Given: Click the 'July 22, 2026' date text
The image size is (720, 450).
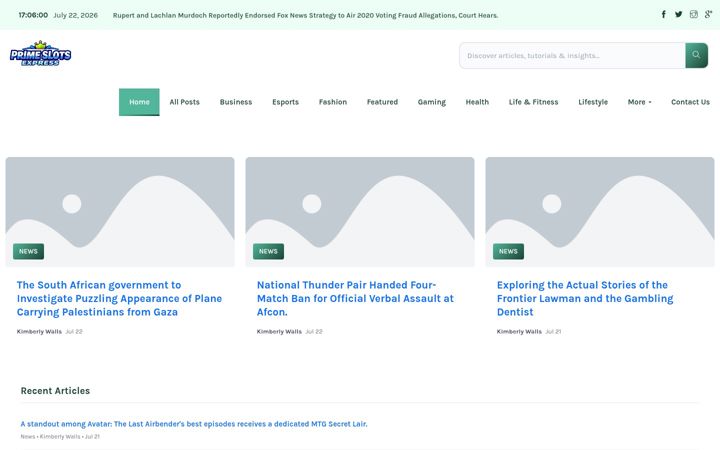Looking at the screenshot, I should point(75,15).
